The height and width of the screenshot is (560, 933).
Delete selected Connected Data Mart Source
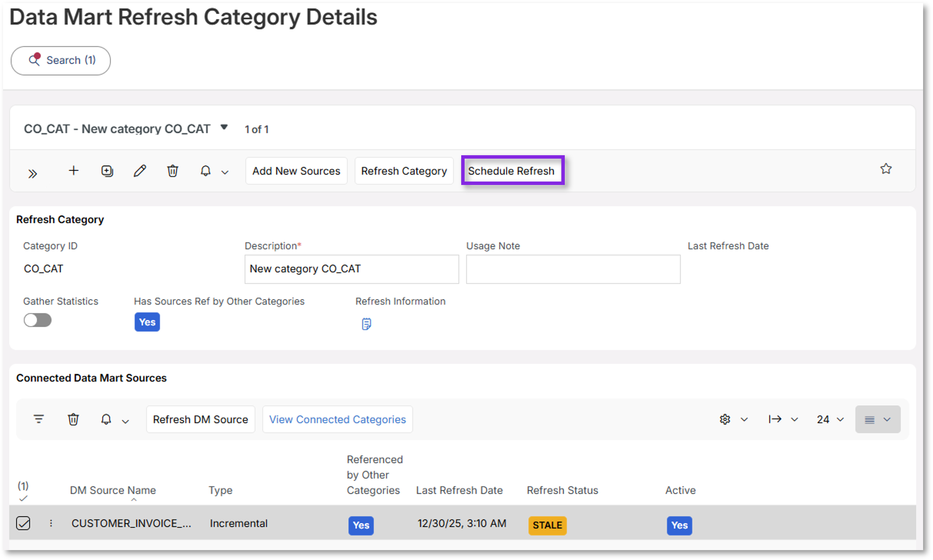click(x=73, y=419)
